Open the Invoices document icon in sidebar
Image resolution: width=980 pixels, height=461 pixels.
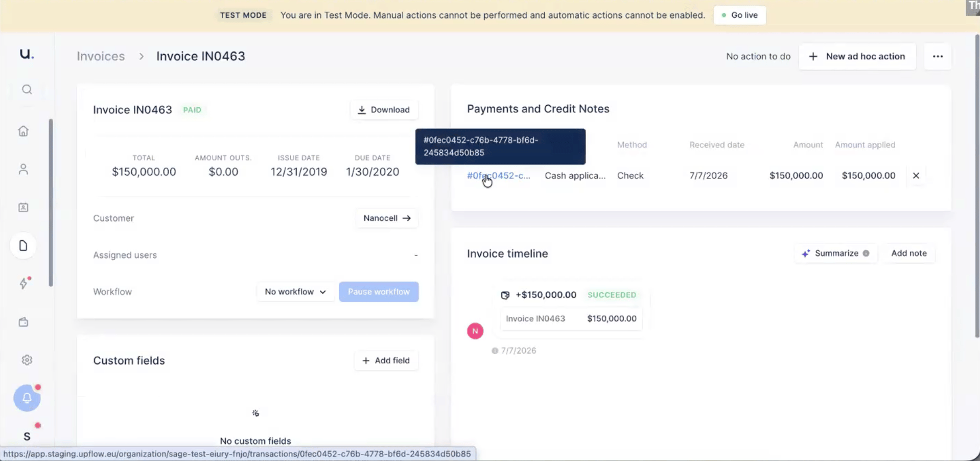pos(24,246)
